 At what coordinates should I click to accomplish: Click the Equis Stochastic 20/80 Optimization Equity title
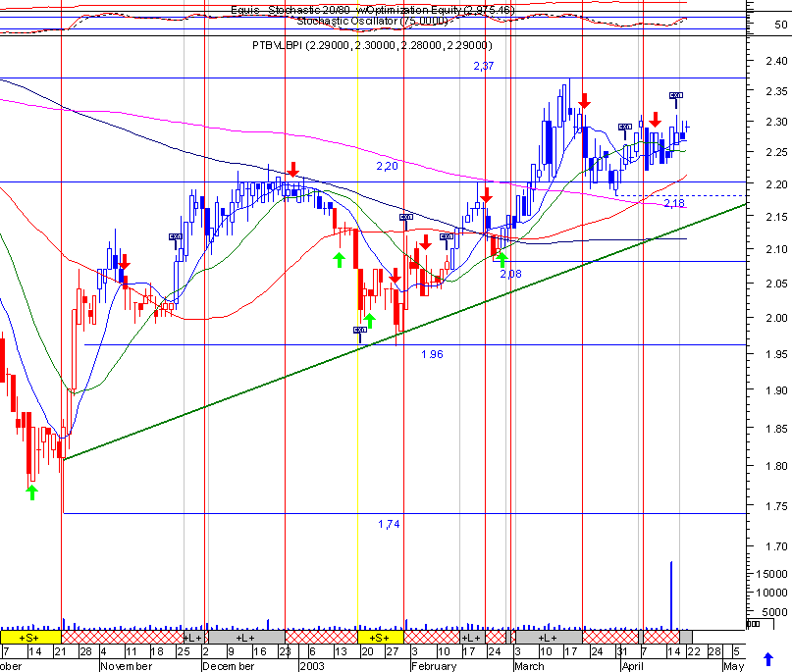tap(373, 10)
